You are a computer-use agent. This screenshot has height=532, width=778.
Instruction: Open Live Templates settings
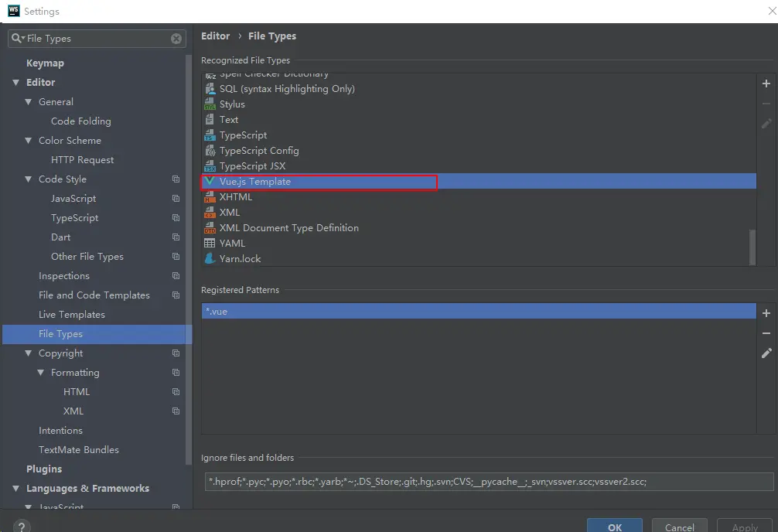(x=72, y=315)
